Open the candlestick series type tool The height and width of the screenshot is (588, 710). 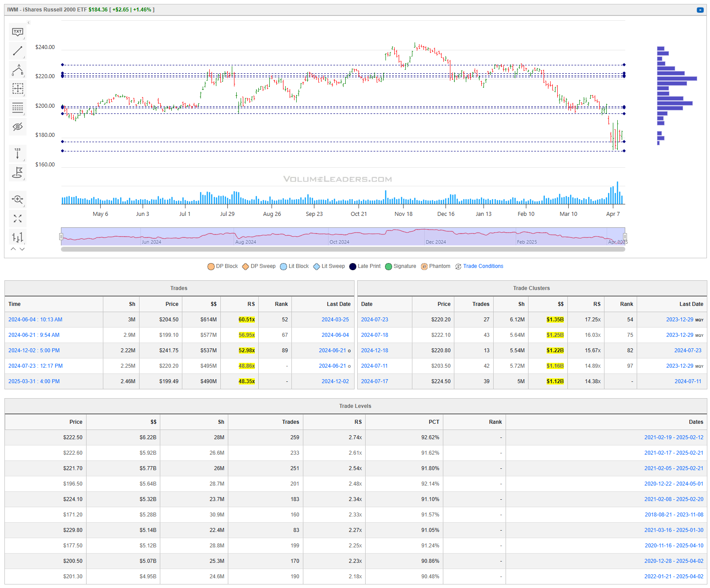coord(18,237)
